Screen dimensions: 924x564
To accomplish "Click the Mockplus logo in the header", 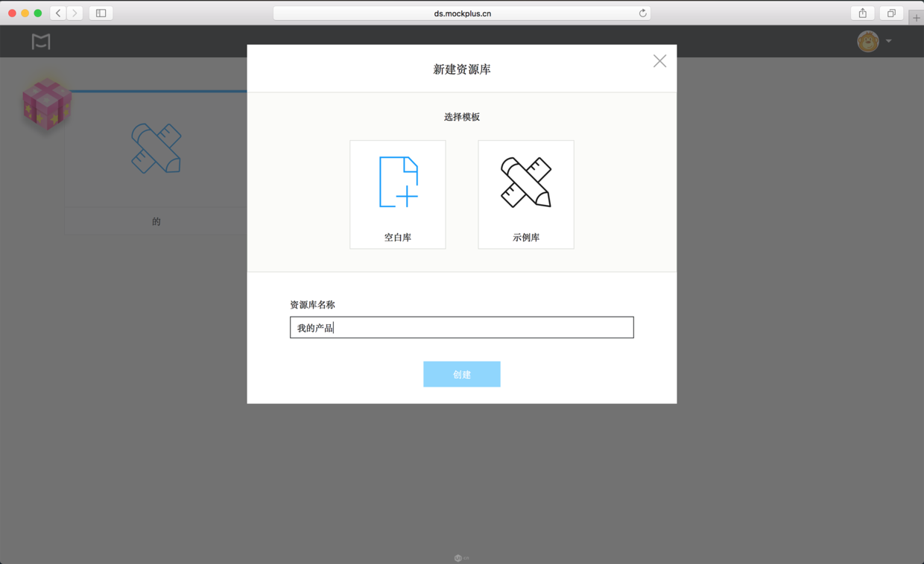I will click(41, 42).
